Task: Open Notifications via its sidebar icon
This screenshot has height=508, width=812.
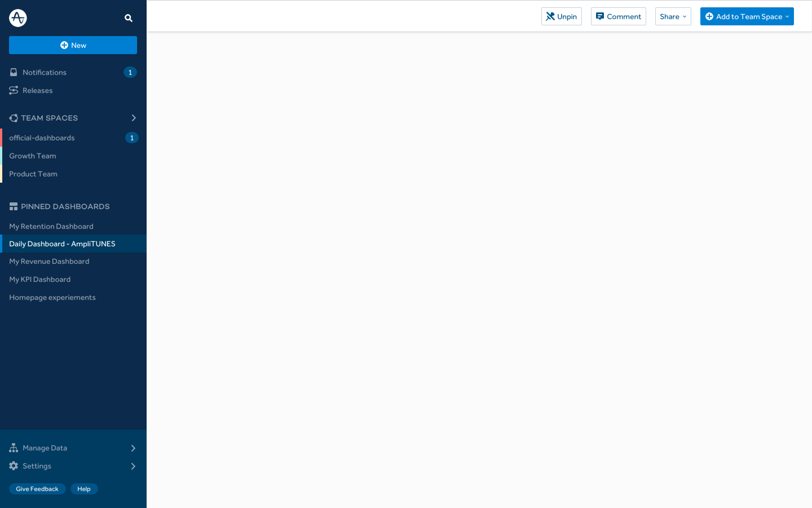Action: (14, 72)
